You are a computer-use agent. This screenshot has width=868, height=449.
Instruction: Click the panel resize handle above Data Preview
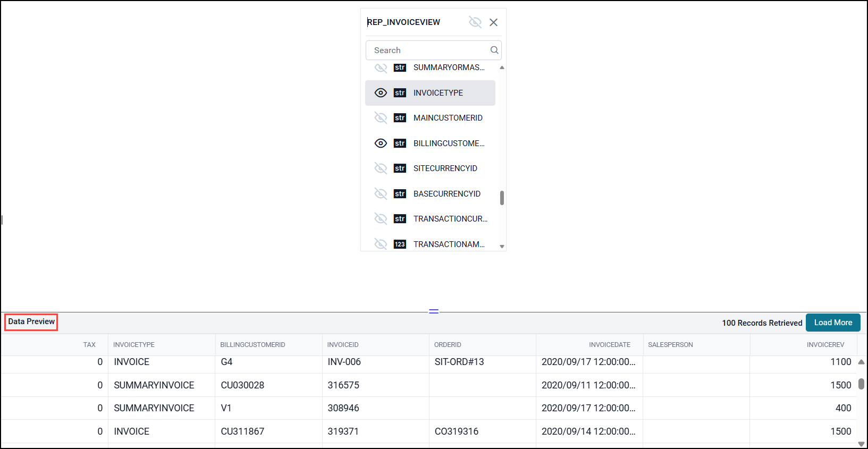(x=434, y=311)
